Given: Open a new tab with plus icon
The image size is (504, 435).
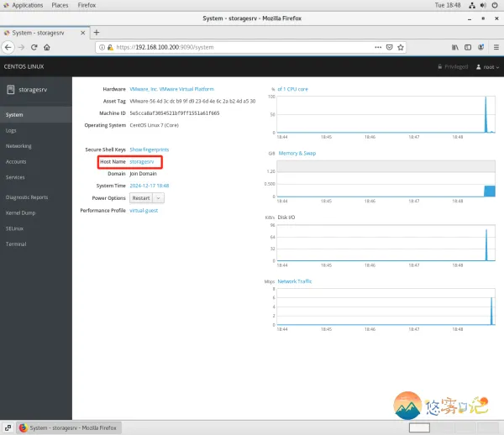Looking at the screenshot, I should point(97,33).
